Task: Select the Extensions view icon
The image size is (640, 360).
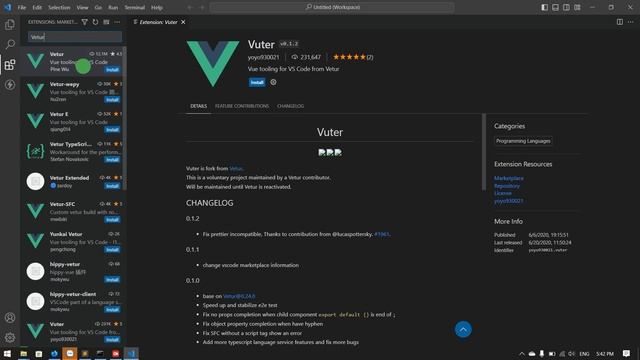Action: pyautogui.click(x=10, y=64)
